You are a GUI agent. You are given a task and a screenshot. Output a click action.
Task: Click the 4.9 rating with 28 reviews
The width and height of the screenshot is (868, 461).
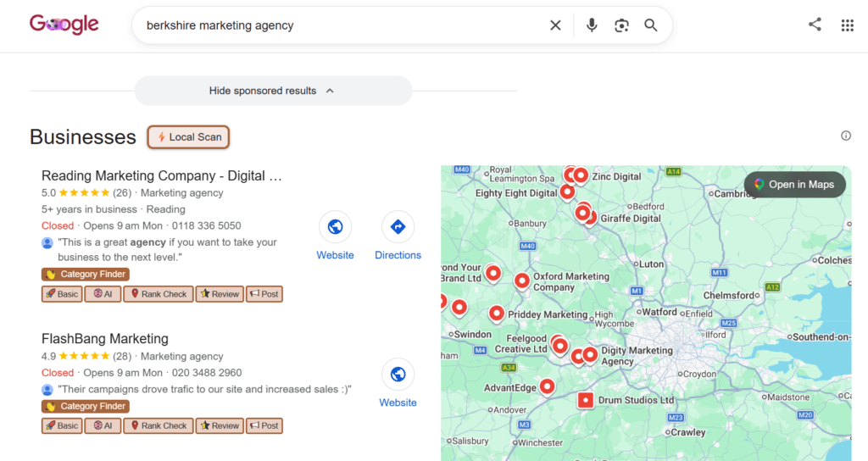click(x=87, y=357)
